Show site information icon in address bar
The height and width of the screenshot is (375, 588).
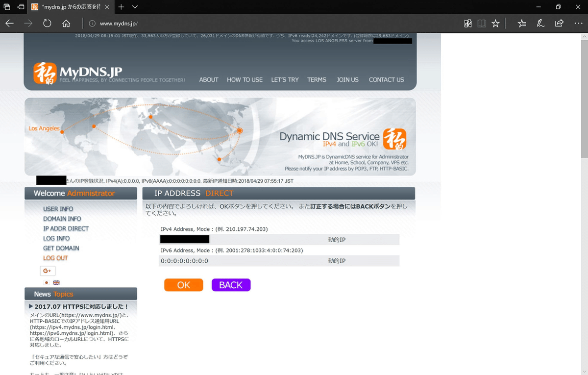[92, 23]
